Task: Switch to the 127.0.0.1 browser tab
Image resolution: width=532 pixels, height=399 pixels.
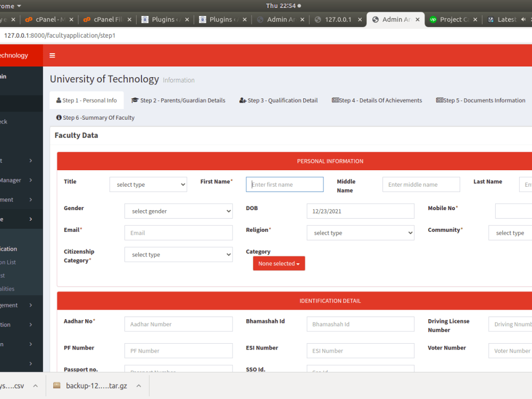Action: 338,20
